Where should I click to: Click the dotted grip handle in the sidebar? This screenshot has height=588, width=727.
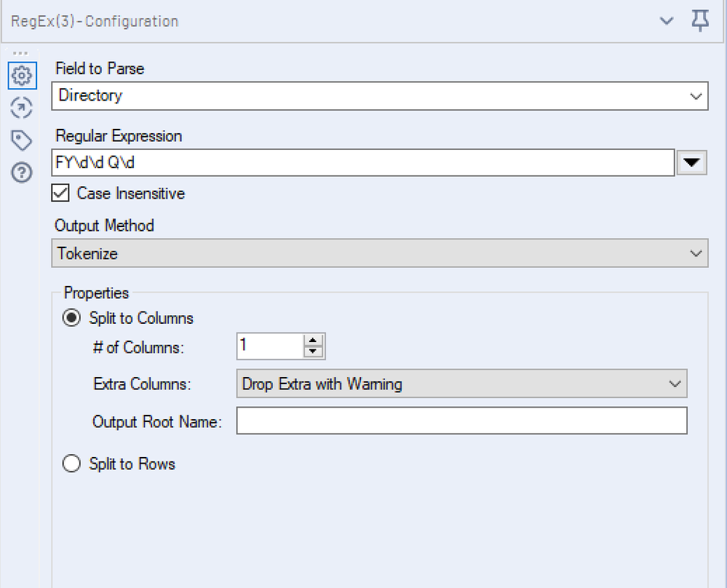click(21, 54)
